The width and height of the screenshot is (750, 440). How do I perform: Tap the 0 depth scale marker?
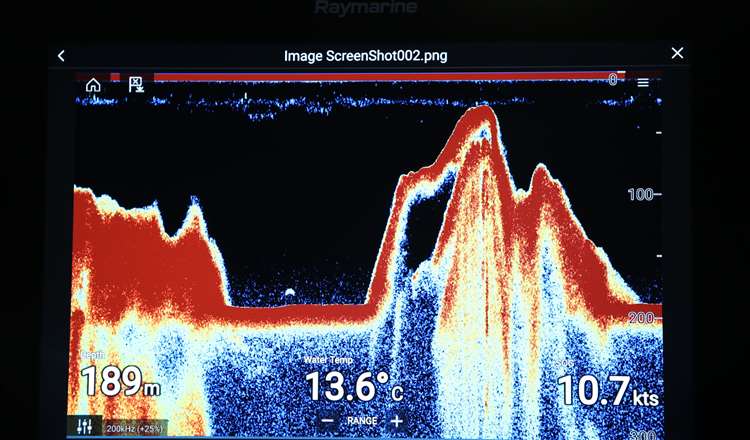[x=613, y=80]
